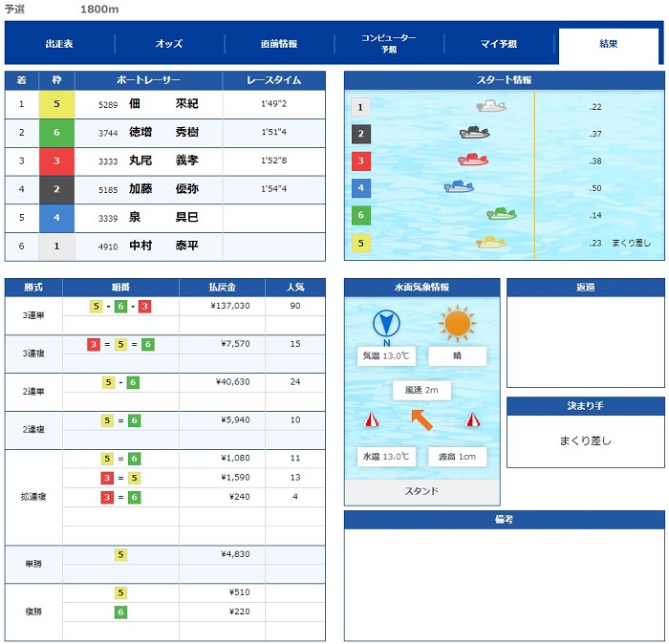669x644 pixels.
Task: Click racer name 佃 来紀
Action: [162, 103]
